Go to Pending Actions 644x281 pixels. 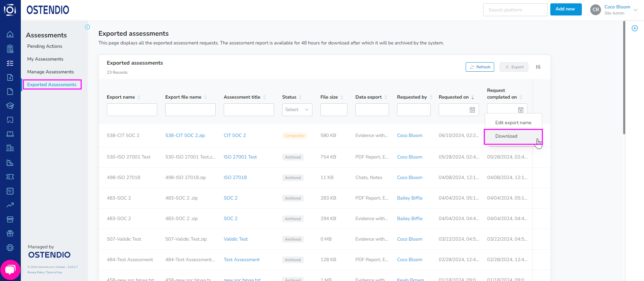(45, 46)
